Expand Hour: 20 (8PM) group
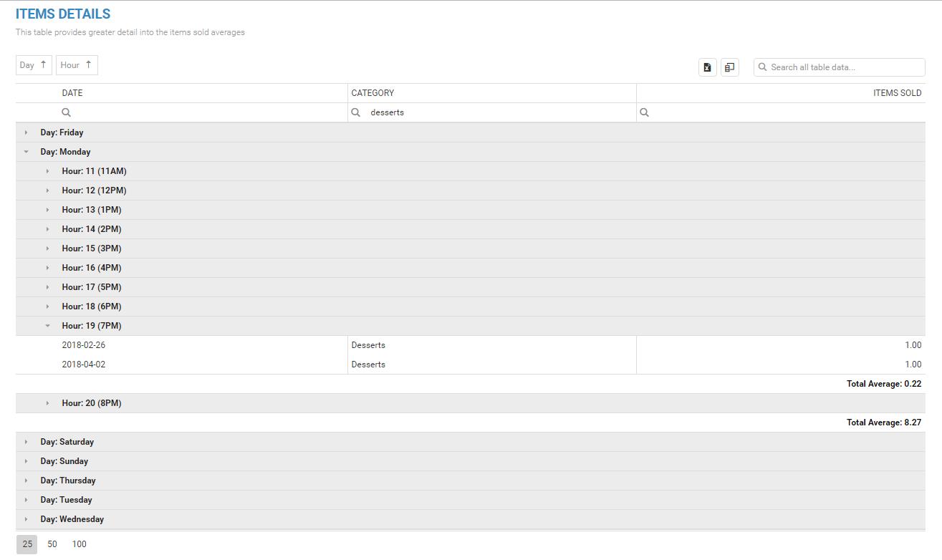This screenshot has height=560, width=942. click(48, 403)
